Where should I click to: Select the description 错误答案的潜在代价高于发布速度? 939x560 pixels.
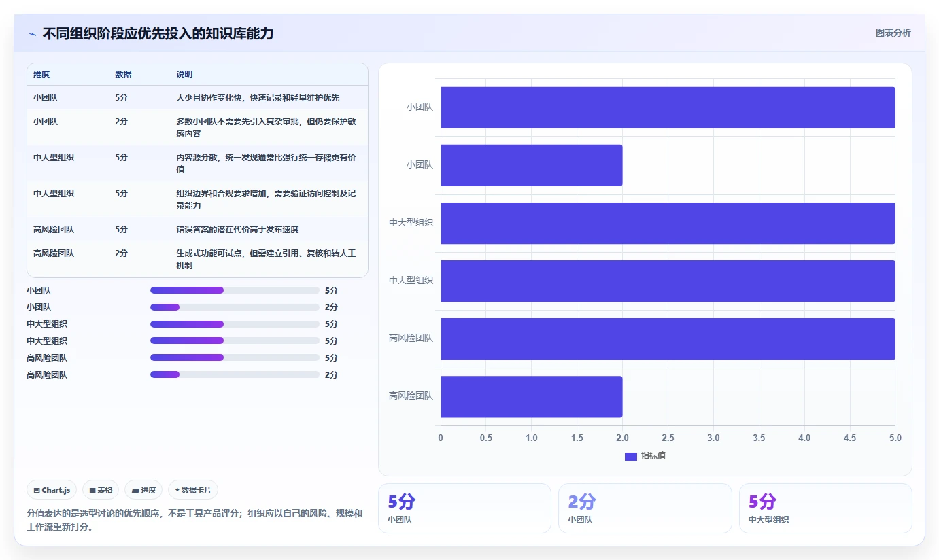point(237,229)
